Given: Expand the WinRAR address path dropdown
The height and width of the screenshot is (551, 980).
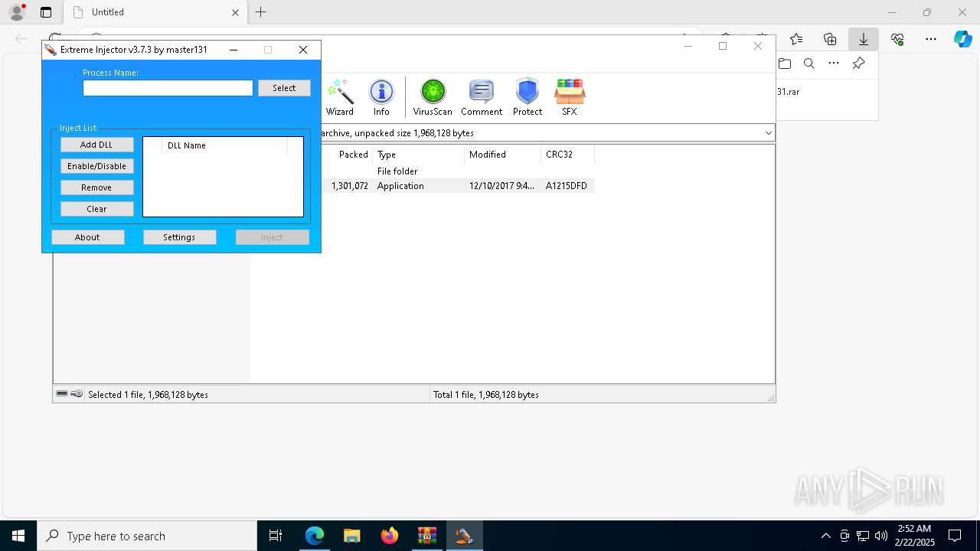Looking at the screenshot, I should 768,132.
